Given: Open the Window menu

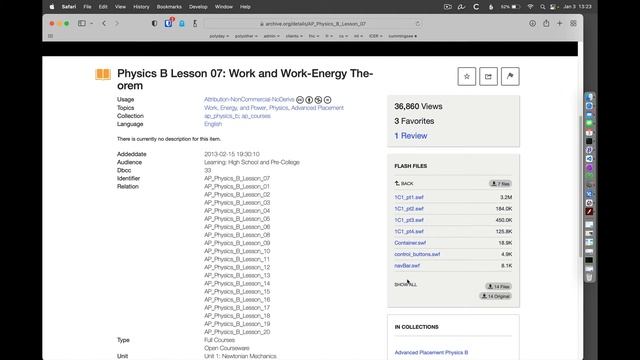Looking at the screenshot, I should (224, 7).
